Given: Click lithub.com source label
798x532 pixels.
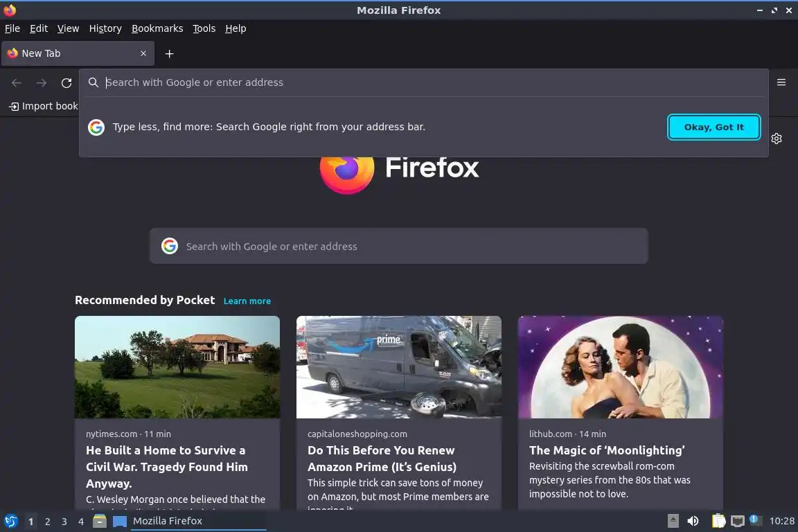Looking at the screenshot, I should coord(551,434).
